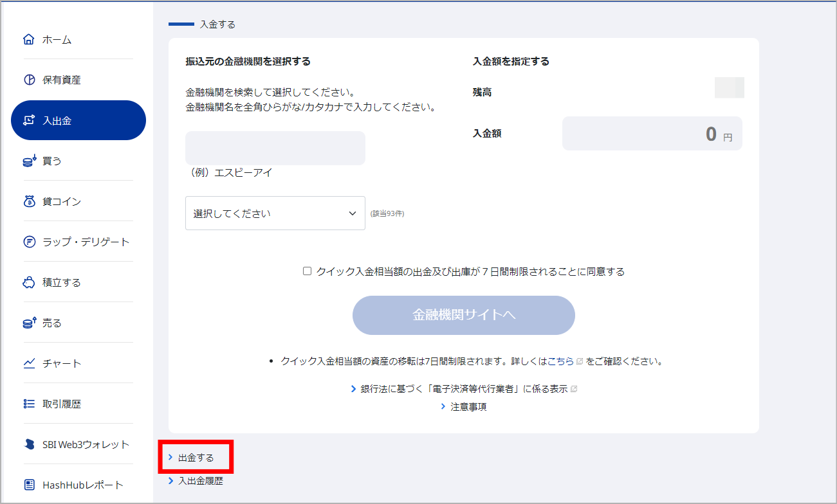Click the 取引履歴 list icon

(x=28, y=404)
